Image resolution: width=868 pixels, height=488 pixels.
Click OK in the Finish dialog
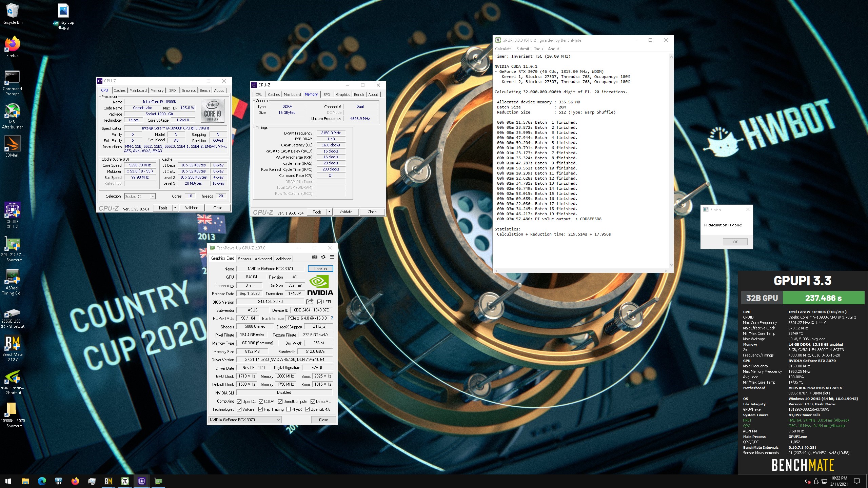click(735, 242)
